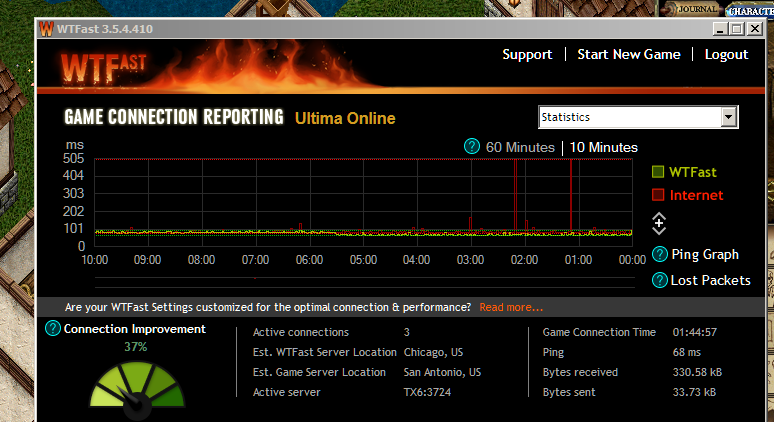Select the Ping Graph label
774x422 pixels.
click(705, 254)
